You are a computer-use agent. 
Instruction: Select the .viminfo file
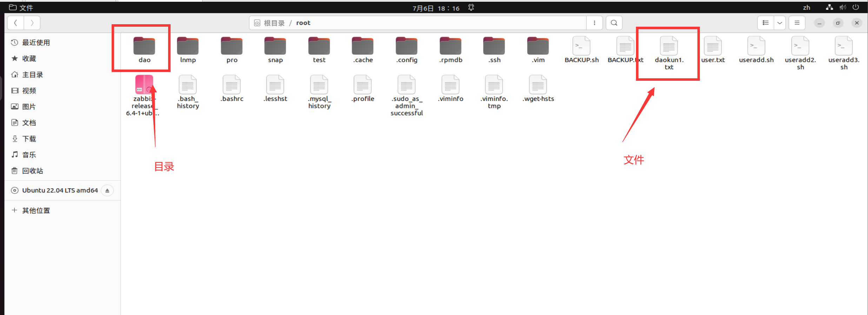pos(450,88)
